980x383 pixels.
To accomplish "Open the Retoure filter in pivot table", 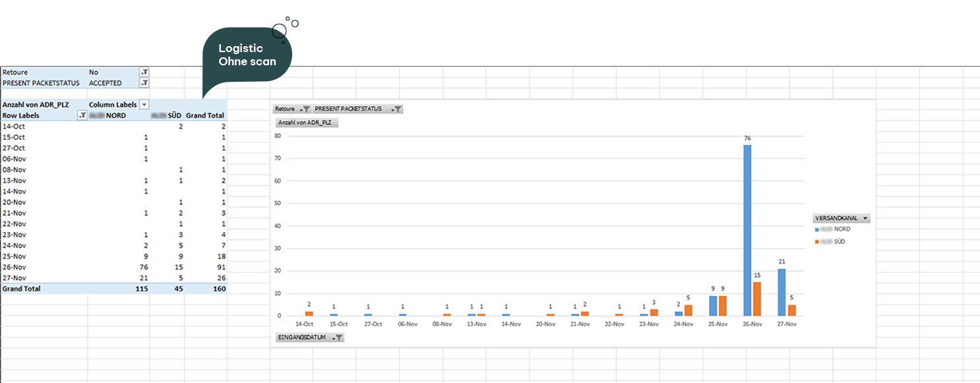I will pyautogui.click(x=144, y=72).
